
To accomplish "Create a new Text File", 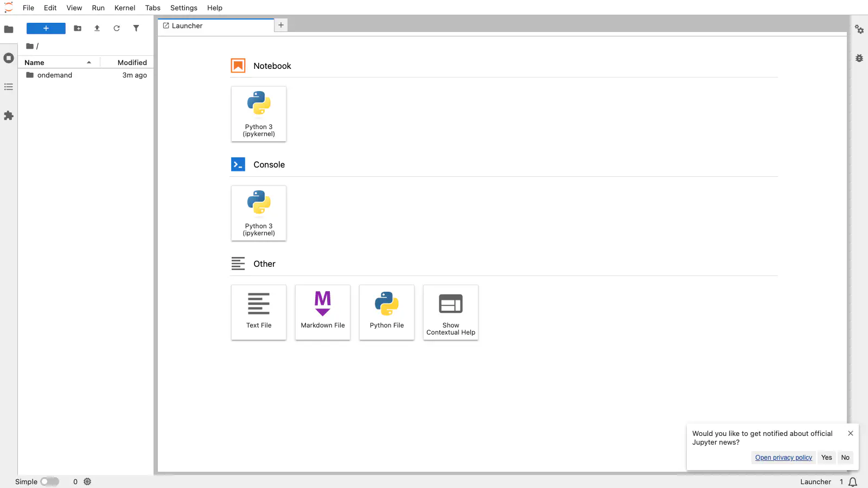I will coord(259,312).
